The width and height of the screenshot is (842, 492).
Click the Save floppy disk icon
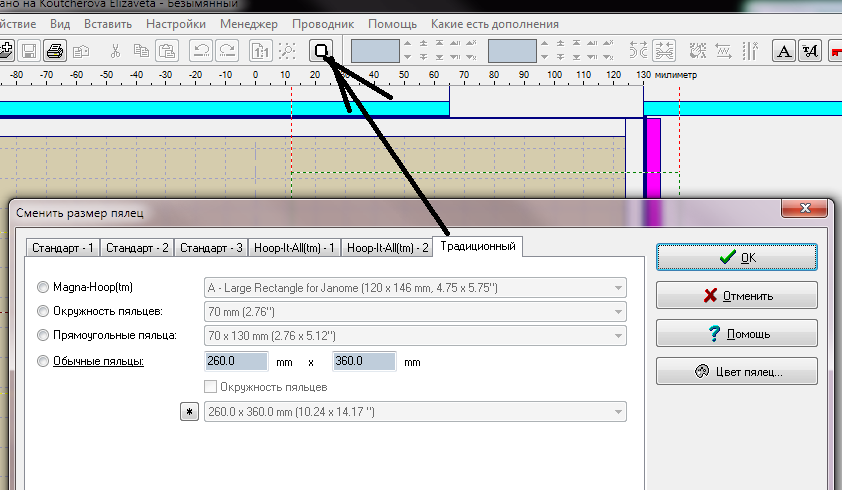tap(29, 50)
